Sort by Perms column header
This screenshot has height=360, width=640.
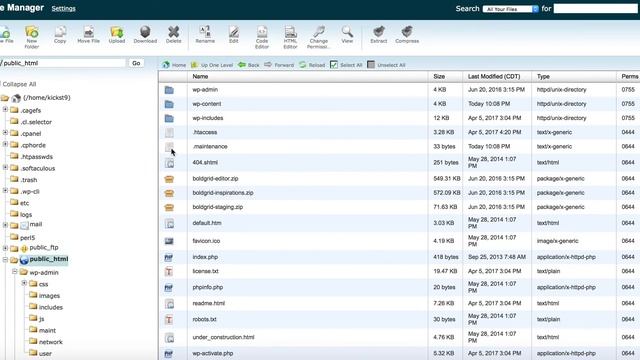[x=630, y=76]
